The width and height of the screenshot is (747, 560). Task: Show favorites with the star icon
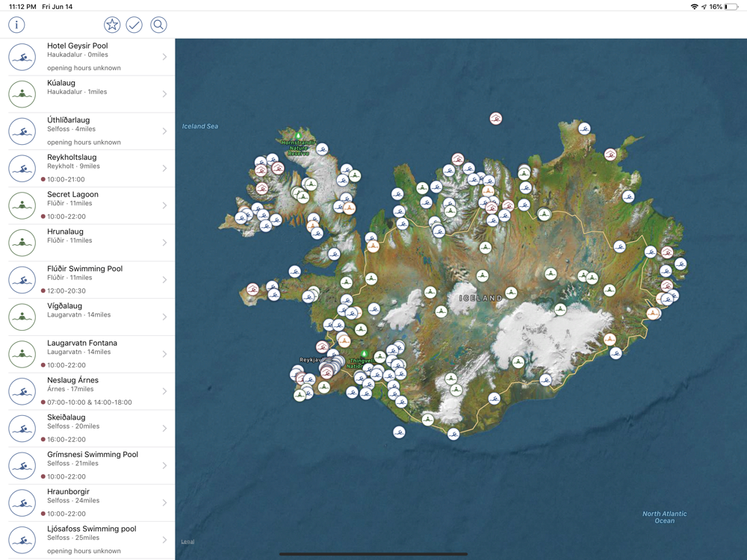coord(112,25)
